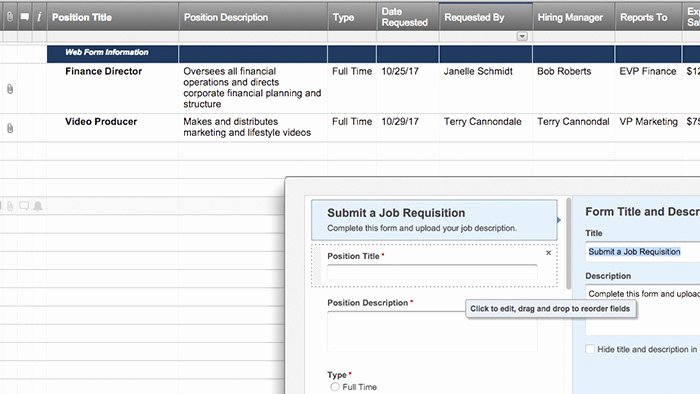Click the blue arrow beside the form title block
Image resolution: width=700 pixels, height=394 pixels.
coord(559,220)
